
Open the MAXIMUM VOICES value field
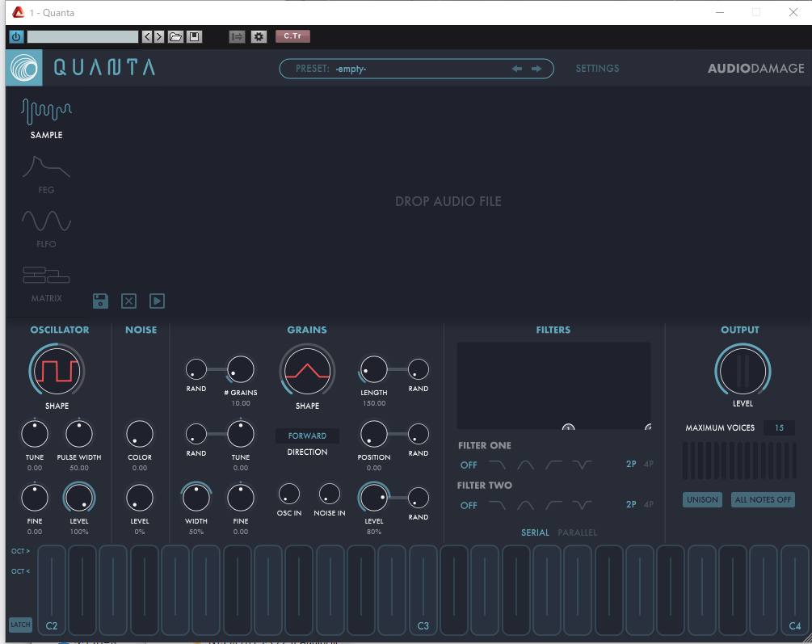point(780,428)
